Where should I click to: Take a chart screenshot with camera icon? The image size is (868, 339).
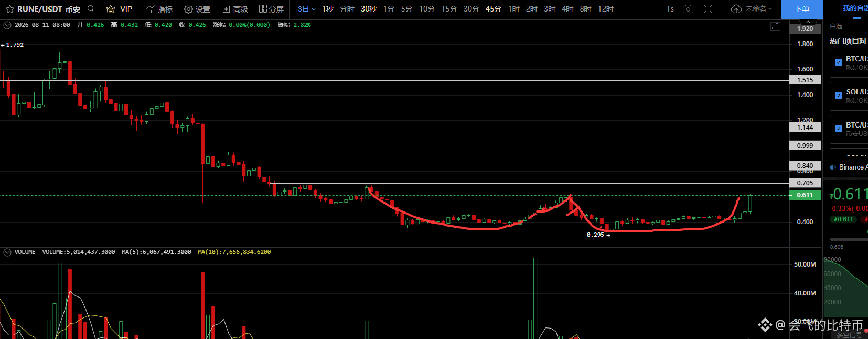pos(688,9)
